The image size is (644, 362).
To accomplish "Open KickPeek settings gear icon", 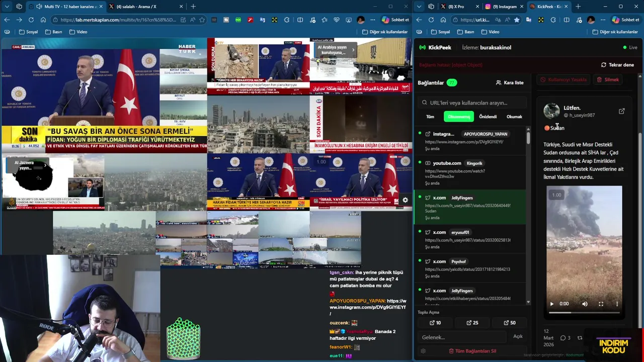I will [423, 351].
